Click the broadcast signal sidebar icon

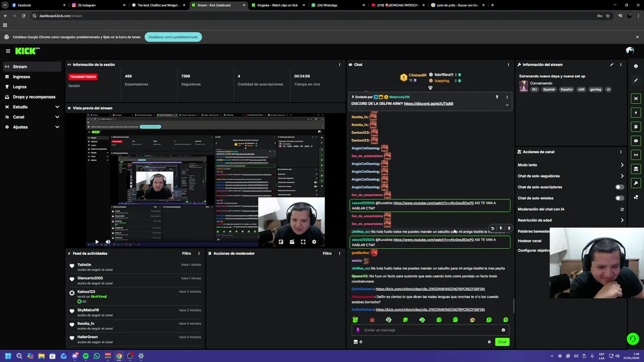click(x=636, y=155)
